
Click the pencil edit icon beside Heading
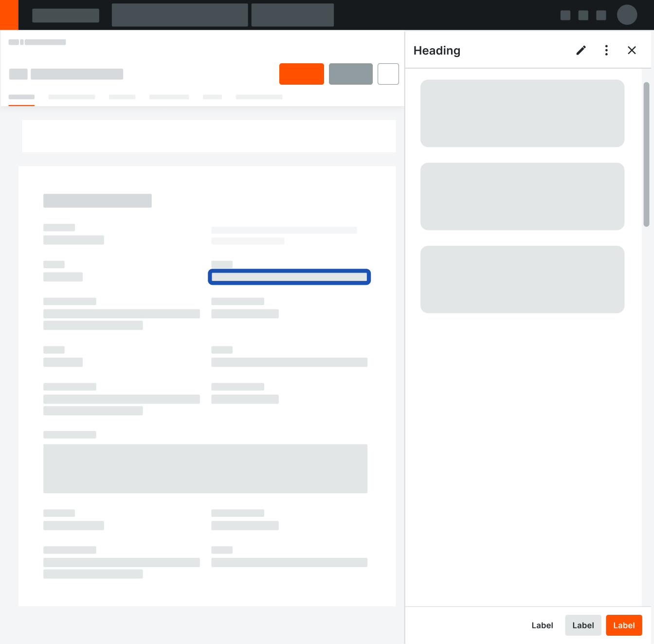coord(581,50)
